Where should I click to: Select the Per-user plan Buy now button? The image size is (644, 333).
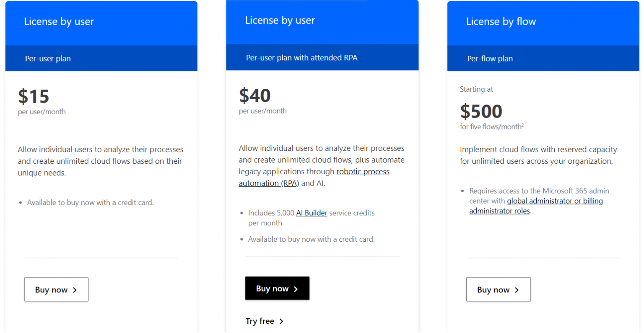[56, 289]
